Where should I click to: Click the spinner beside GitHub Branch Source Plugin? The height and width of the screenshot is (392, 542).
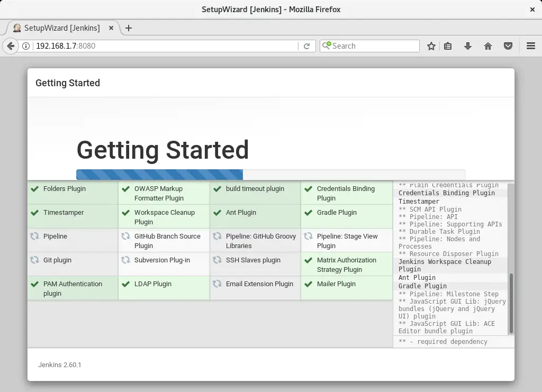126,236
